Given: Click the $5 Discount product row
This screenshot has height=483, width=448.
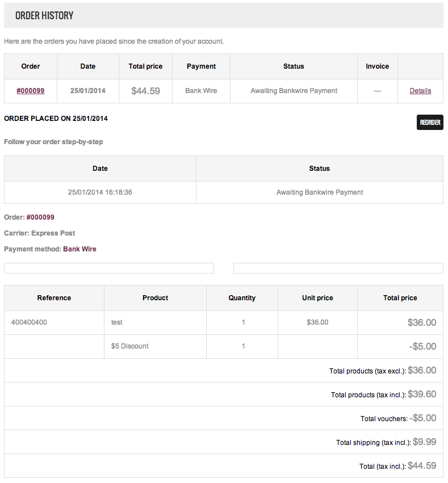Looking at the screenshot, I should [x=130, y=346].
